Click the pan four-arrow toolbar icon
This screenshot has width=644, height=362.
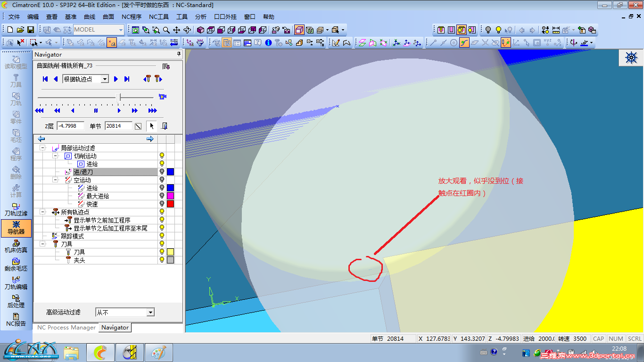[x=177, y=30]
